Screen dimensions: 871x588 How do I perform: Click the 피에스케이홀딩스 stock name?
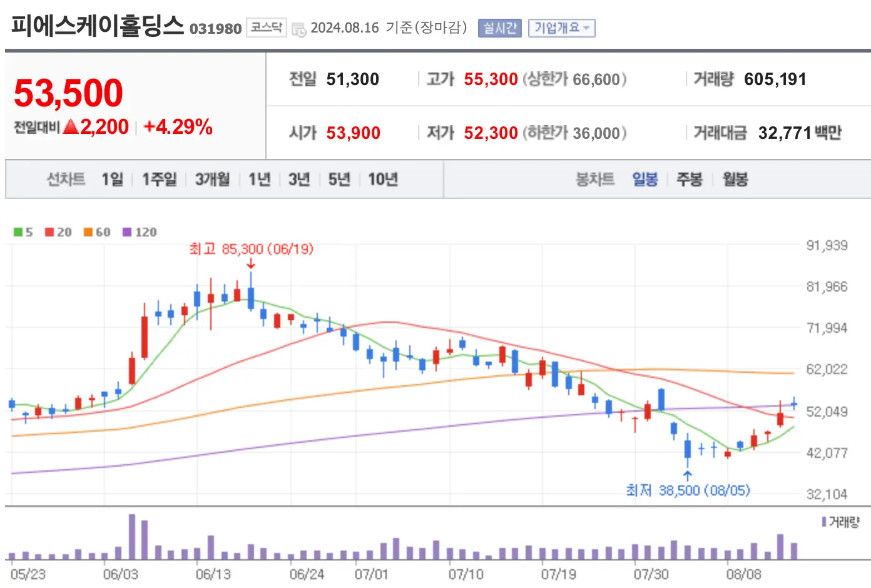(97, 26)
